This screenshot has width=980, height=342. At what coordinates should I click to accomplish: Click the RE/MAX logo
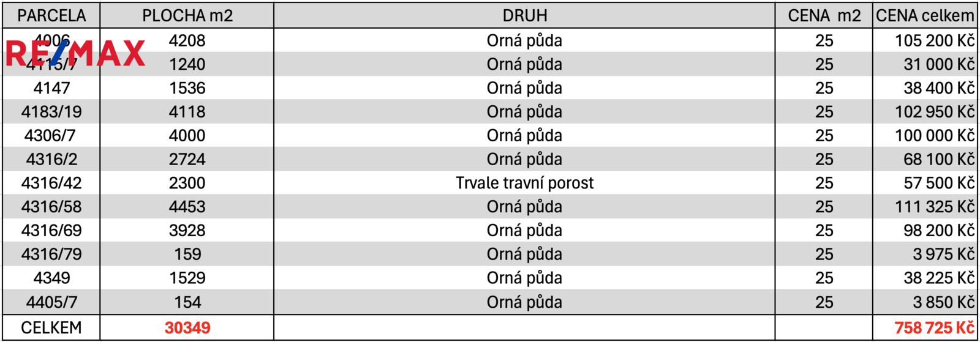pos(75,53)
